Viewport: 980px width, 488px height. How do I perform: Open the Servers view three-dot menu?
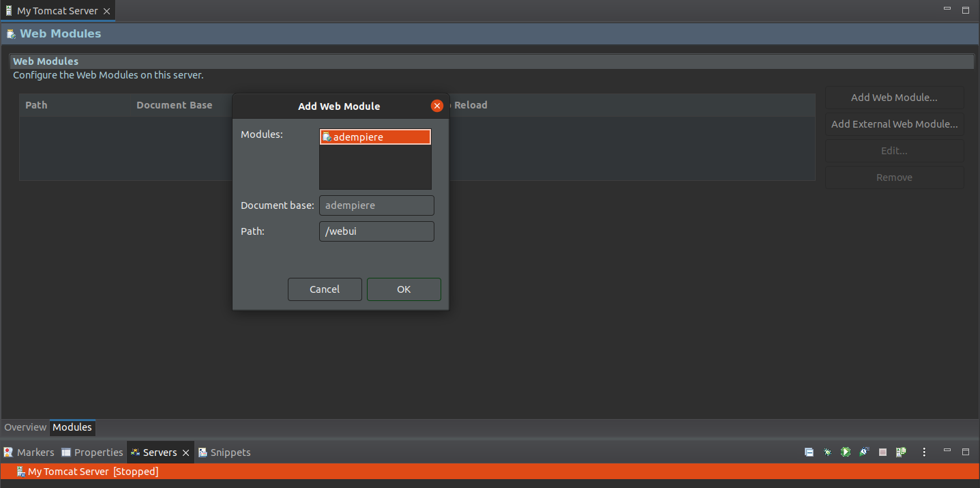pos(924,452)
